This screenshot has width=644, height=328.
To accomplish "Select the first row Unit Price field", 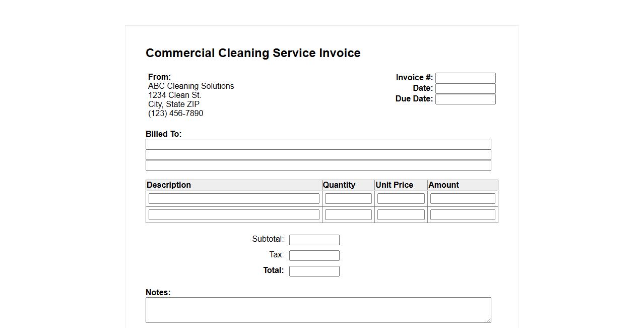I will (x=401, y=199).
